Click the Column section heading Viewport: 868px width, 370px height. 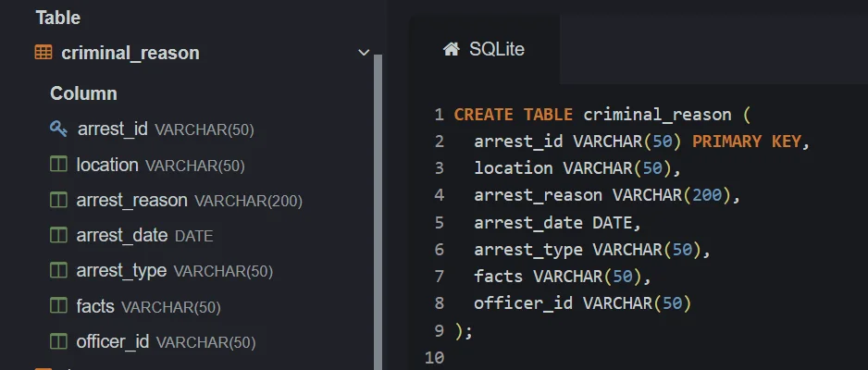pyautogui.click(x=83, y=93)
